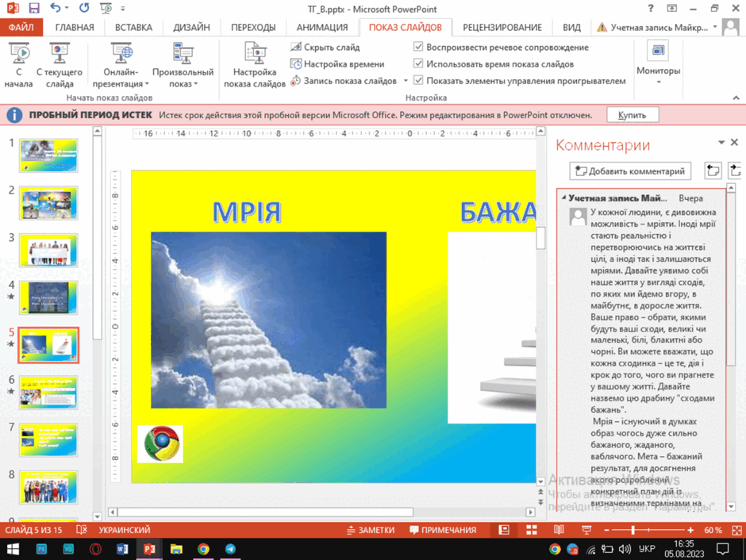Switch to the АНИМАЦИЯ tab
The height and width of the screenshot is (560, 746).
(322, 27)
